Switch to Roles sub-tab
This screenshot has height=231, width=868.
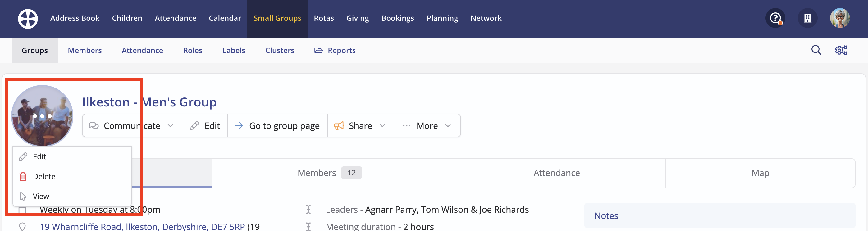193,51
